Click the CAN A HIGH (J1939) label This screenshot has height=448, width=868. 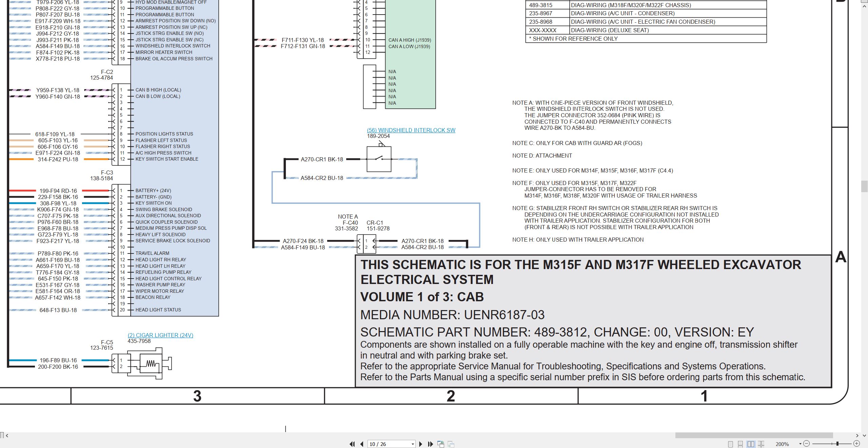coord(410,40)
